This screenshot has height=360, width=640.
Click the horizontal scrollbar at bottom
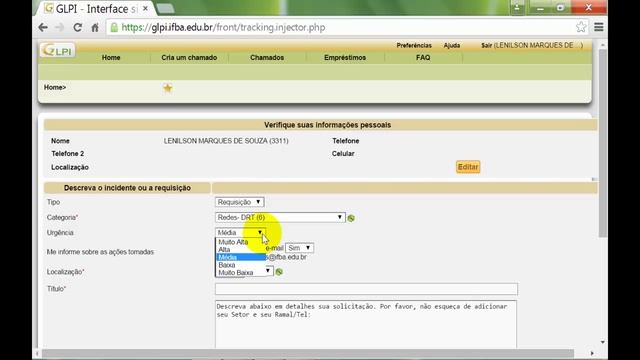308,353
